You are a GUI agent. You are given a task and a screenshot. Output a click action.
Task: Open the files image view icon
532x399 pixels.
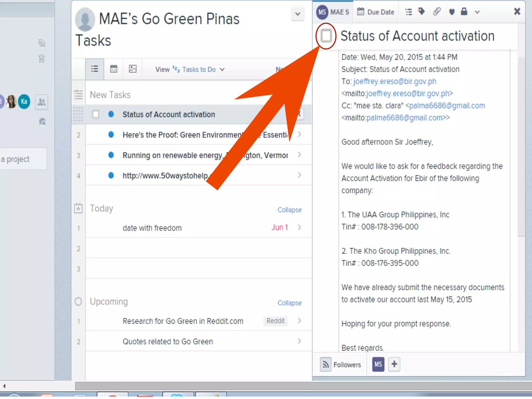133,69
